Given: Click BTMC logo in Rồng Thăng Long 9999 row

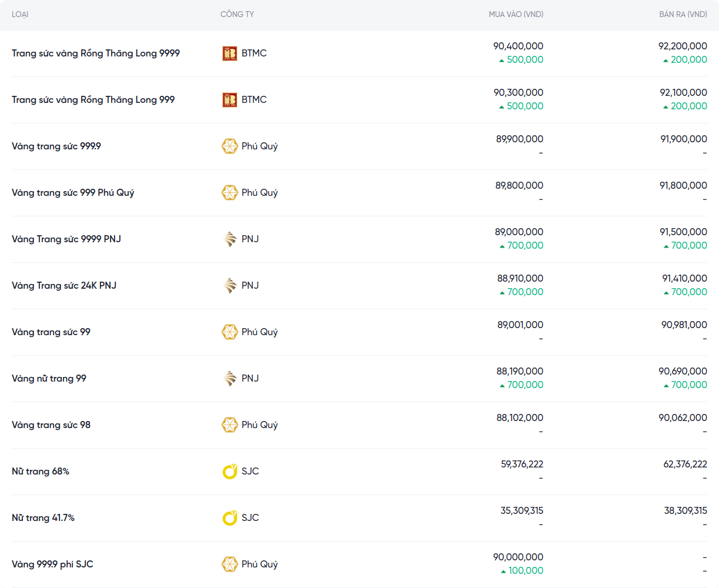Looking at the screenshot, I should 229,54.
